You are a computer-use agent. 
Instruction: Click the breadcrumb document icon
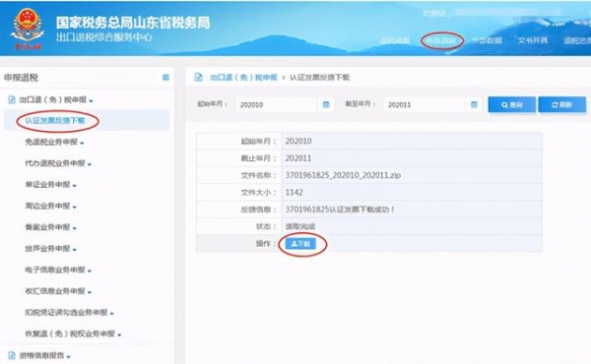pyautogui.click(x=198, y=77)
